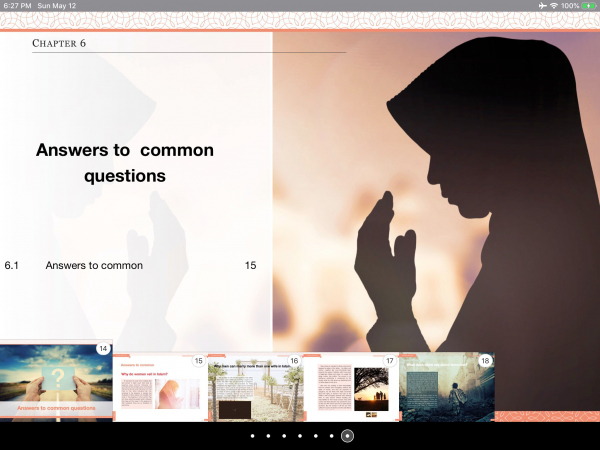This screenshot has height=450, width=600.
Task: Tap page number 15 in the contents row
Action: tap(250, 265)
